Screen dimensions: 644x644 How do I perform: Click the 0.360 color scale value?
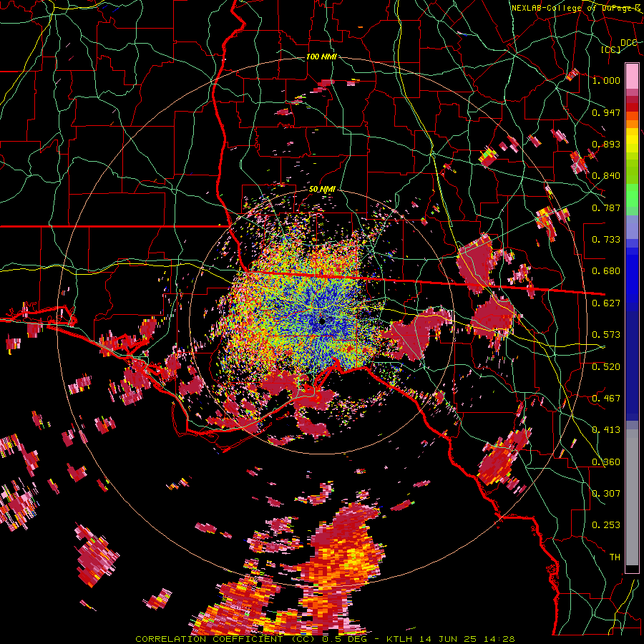(606, 462)
